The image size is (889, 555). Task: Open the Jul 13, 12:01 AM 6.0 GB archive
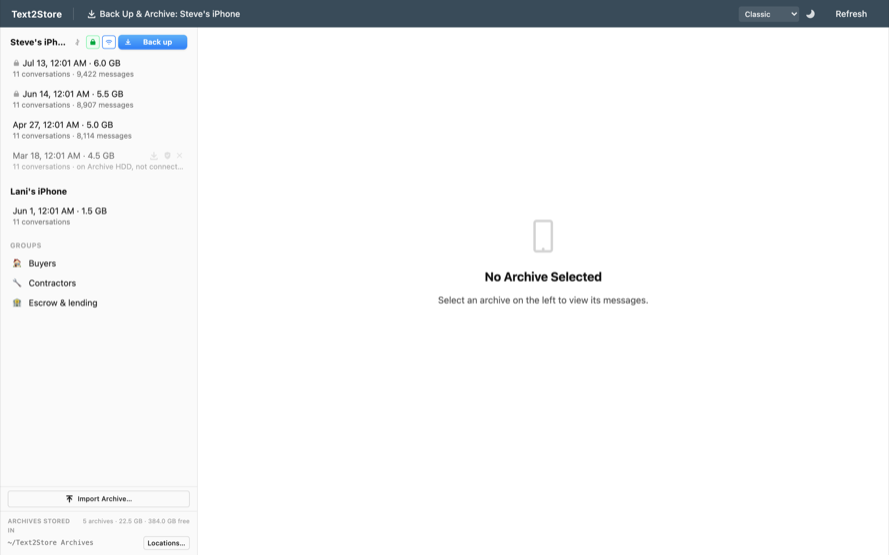pyautogui.click(x=99, y=69)
